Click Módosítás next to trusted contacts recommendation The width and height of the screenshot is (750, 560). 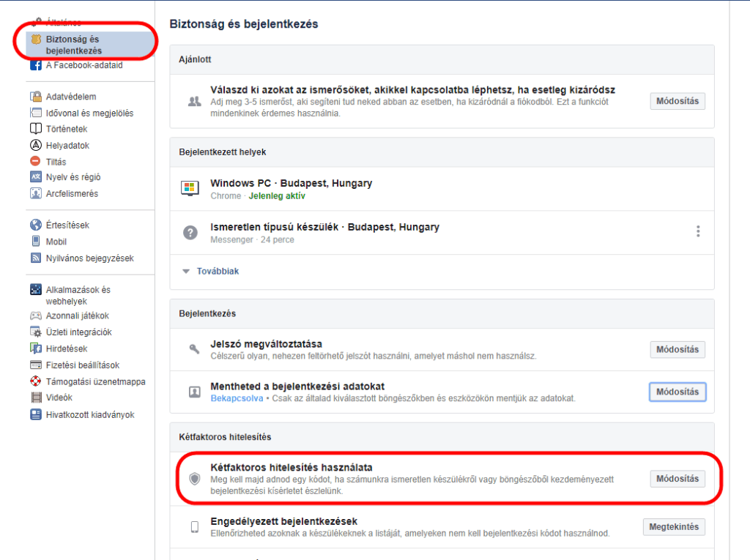677,101
